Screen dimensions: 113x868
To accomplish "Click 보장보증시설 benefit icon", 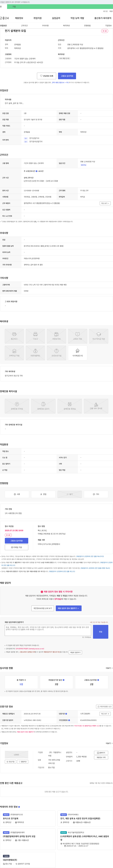I will pyautogui.click(x=56, y=353).
